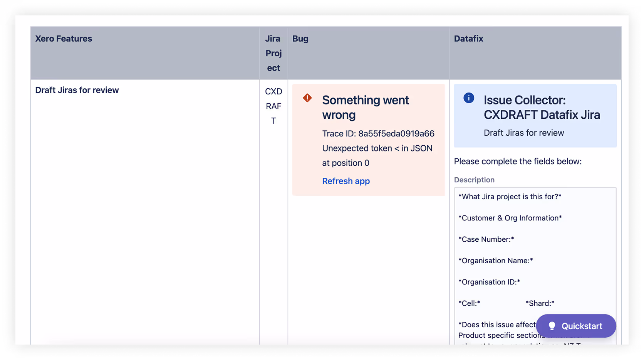Image resolution: width=644 pixels, height=360 pixels.
Task: Click the Shard field text
Action: point(540,303)
